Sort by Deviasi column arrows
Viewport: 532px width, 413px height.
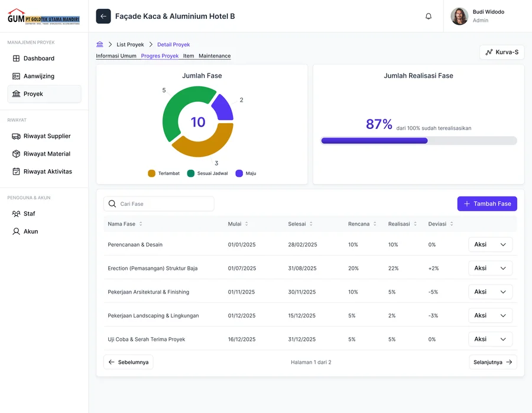point(452,224)
